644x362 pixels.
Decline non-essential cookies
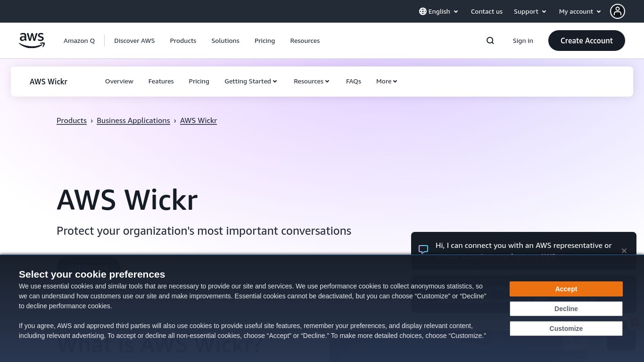[x=566, y=309]
